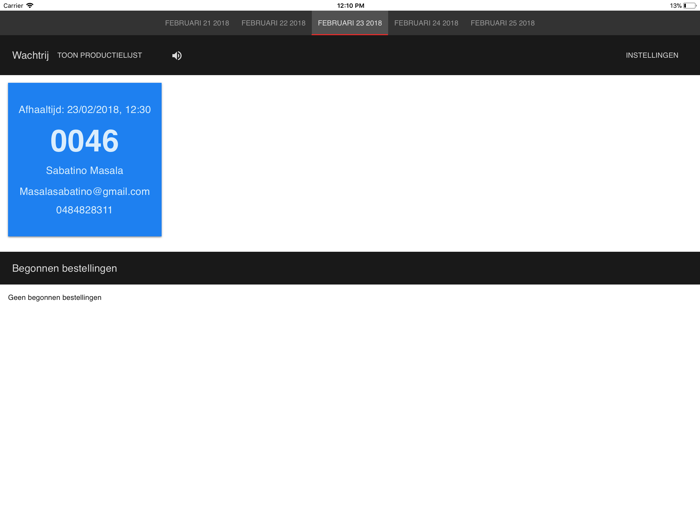The height and width of the screenshot is (525, 700).
Task: Toggle the sound speaker icon
Action: pyautogui.click(x=177, y=55)
